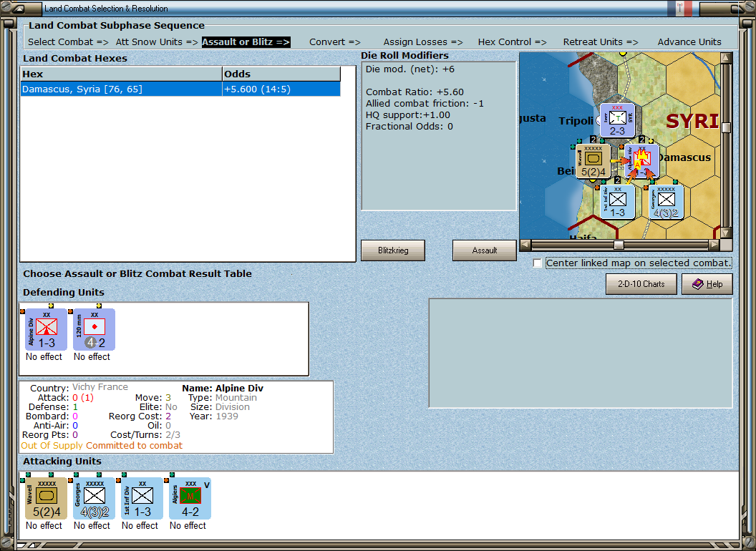Click No effect under Algiers unit
Image resolution: width=756 pixels, height=551 pixels.
click(x=188, y=525)
